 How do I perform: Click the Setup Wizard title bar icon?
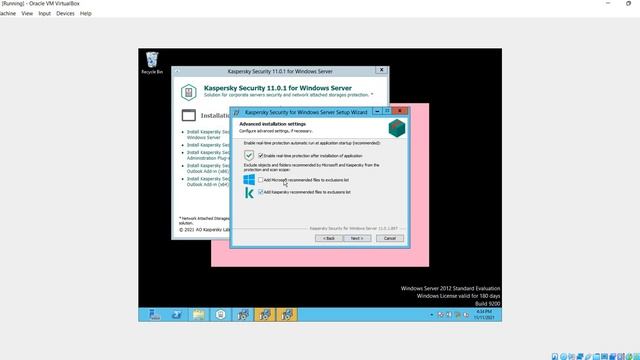236,112
